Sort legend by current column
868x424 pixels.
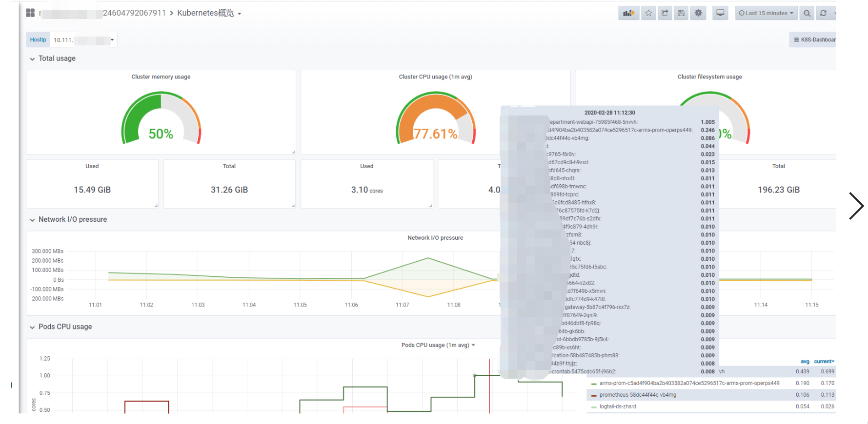point(824,362)
